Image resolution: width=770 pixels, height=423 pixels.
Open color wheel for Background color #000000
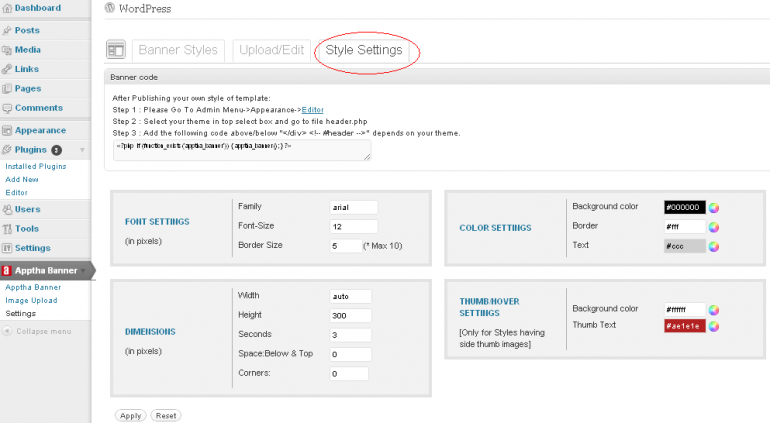714,208
